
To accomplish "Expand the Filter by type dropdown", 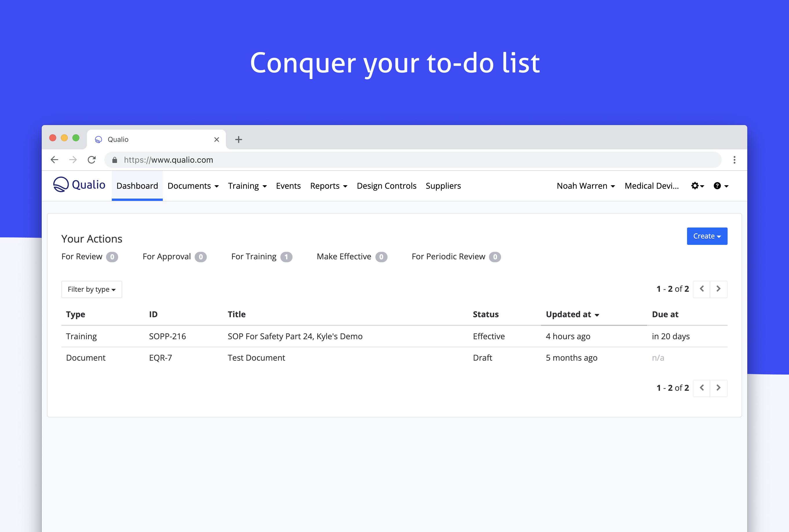I will click(92, 289).
